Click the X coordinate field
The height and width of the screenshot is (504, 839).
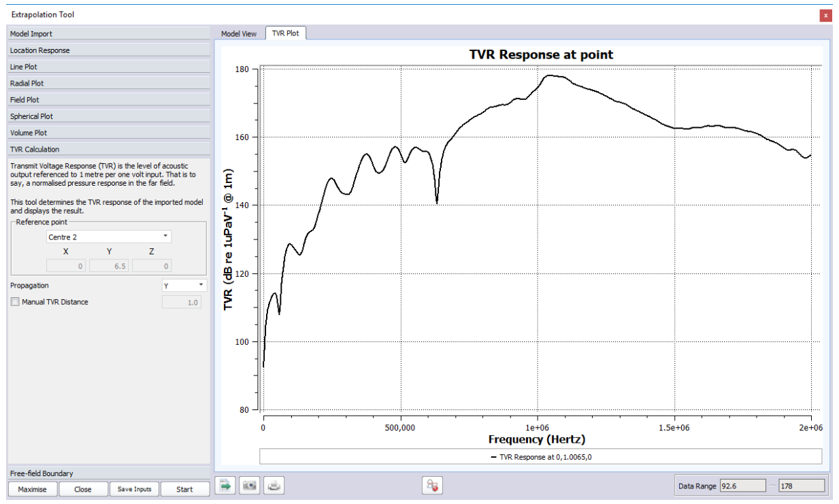coord(66,267)
